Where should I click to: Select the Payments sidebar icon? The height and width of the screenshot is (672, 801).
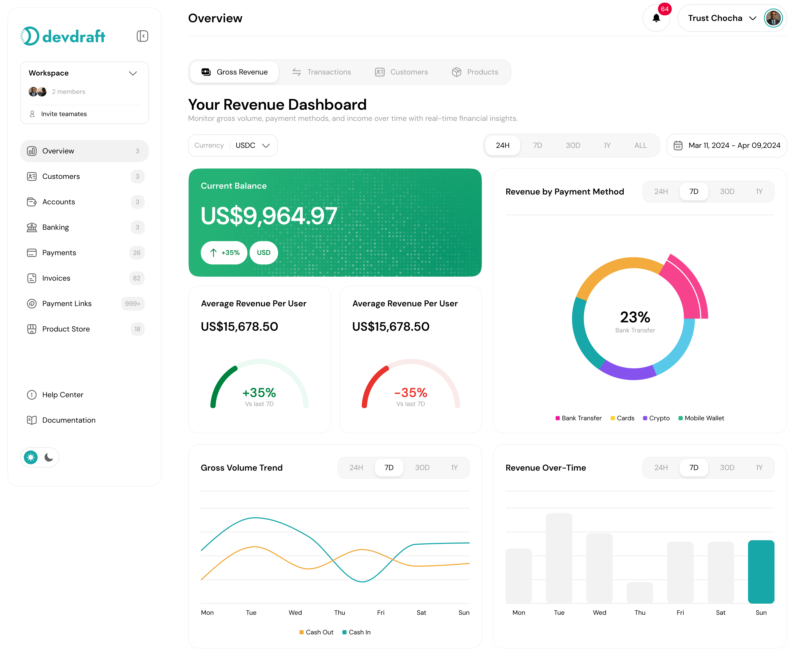point(32,253)
